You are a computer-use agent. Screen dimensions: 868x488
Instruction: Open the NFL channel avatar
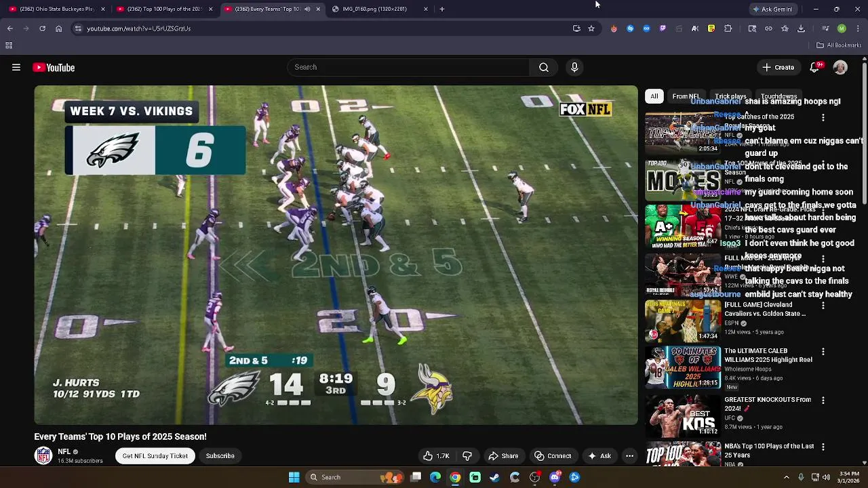pyautogui.click(x=43, y=455)
